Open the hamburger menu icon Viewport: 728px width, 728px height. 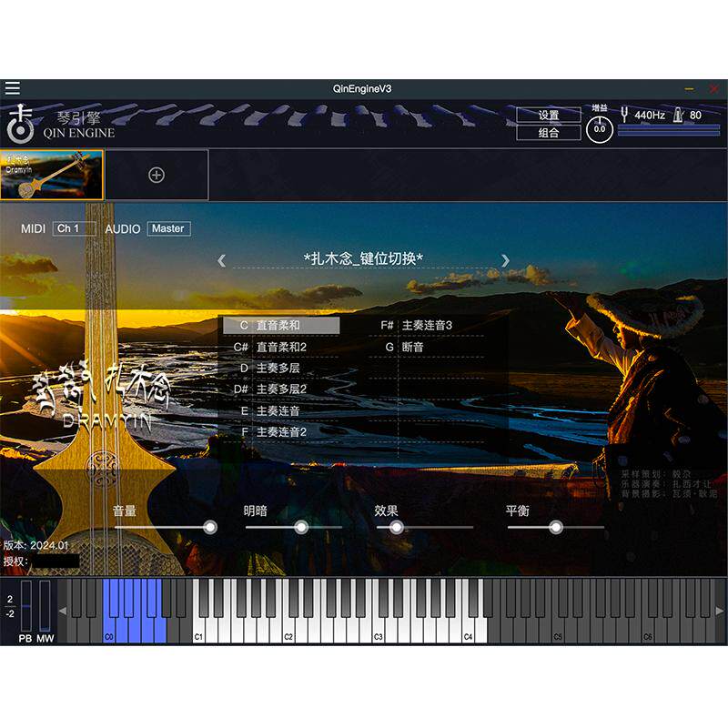(x=13, y=88)
